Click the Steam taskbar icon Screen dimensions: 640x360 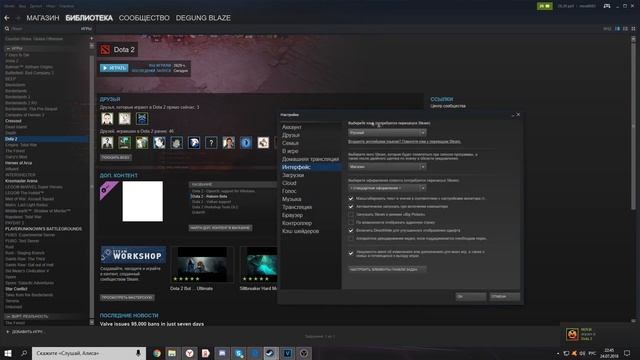pos(270,353)
